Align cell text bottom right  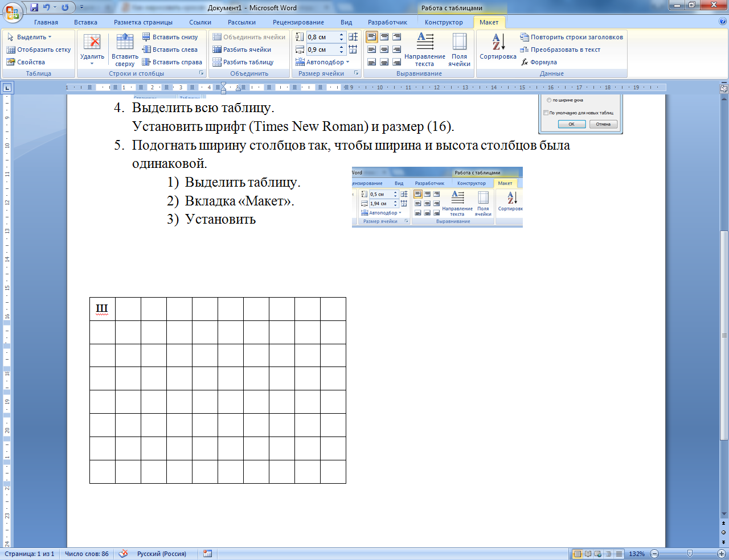pos(397,62)
